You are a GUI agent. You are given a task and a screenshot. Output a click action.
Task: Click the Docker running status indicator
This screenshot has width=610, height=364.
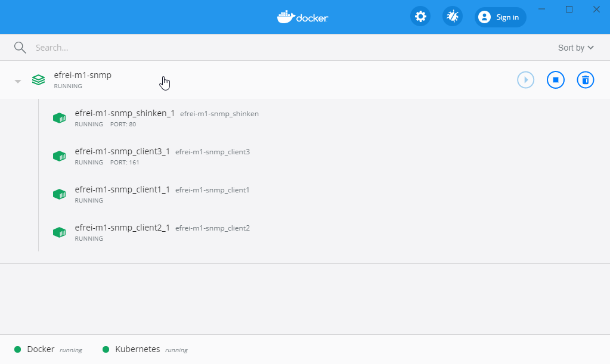[x=17, y=349]
